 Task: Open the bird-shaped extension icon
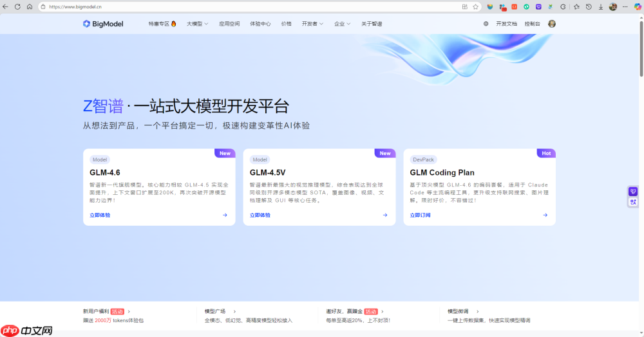click(551, 6)
